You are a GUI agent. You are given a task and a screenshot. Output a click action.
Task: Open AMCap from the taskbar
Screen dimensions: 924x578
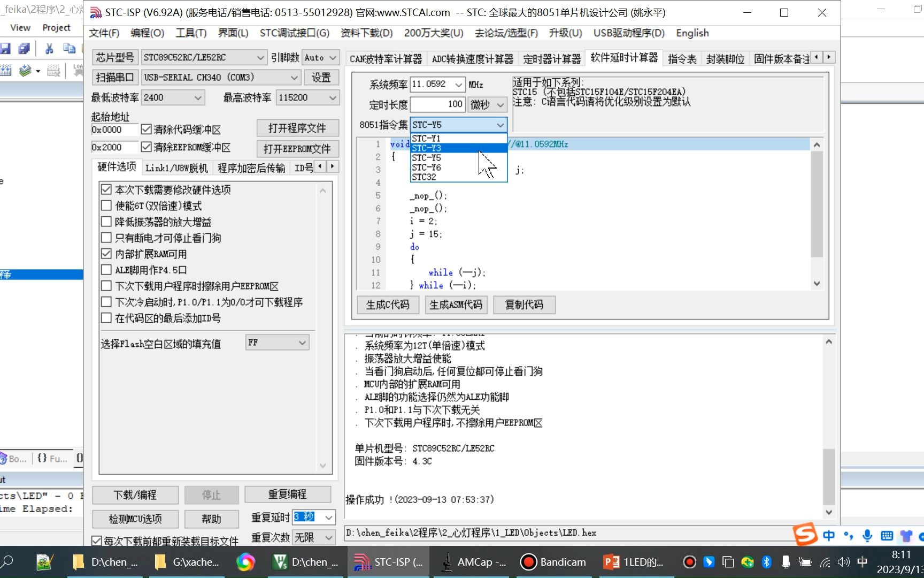[x=473, y=562]
